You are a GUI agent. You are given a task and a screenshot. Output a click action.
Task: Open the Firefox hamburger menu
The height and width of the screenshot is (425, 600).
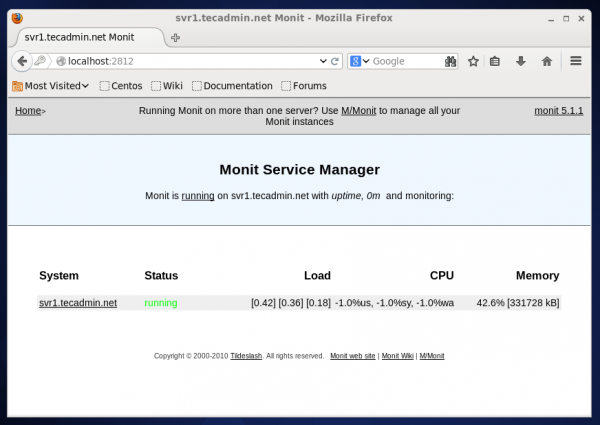[x=576, y=61]
